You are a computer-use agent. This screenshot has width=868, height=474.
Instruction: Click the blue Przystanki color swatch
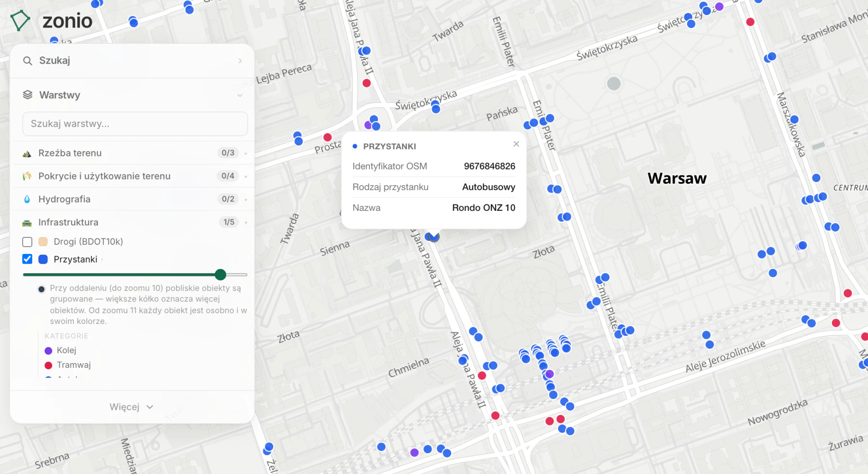pos(43,259)
